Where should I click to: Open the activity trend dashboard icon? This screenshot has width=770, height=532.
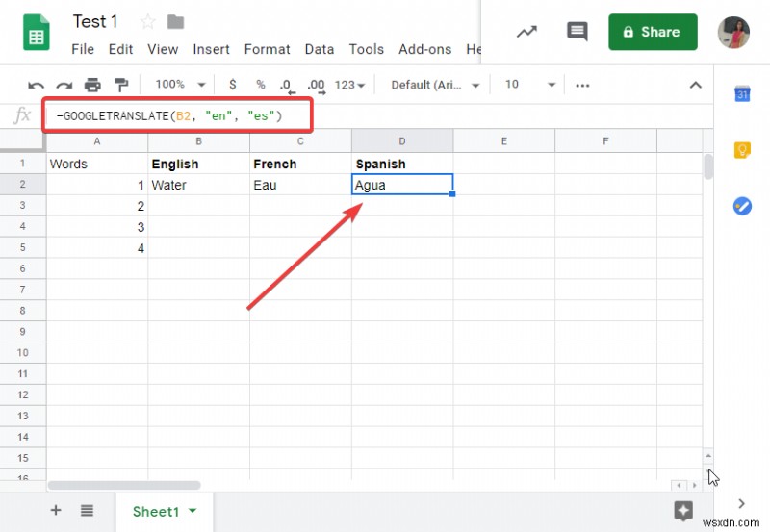tap(526, 32)
